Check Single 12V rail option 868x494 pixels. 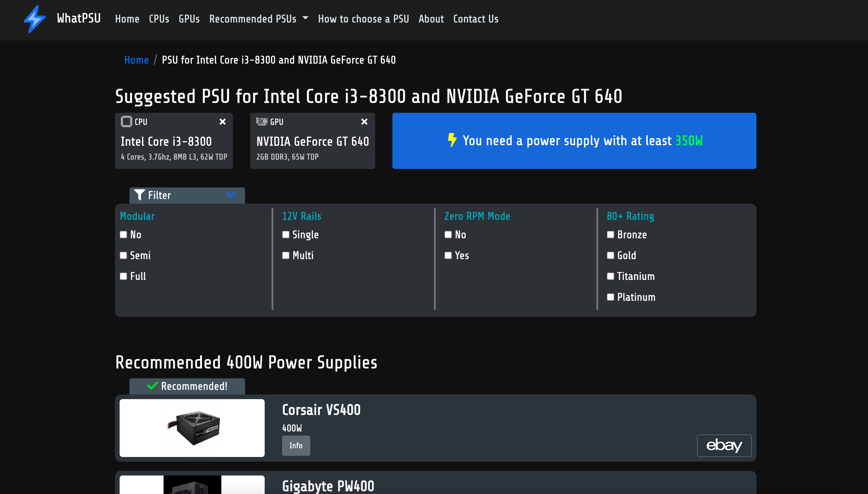pyautogui.click(x=286, y=235)
